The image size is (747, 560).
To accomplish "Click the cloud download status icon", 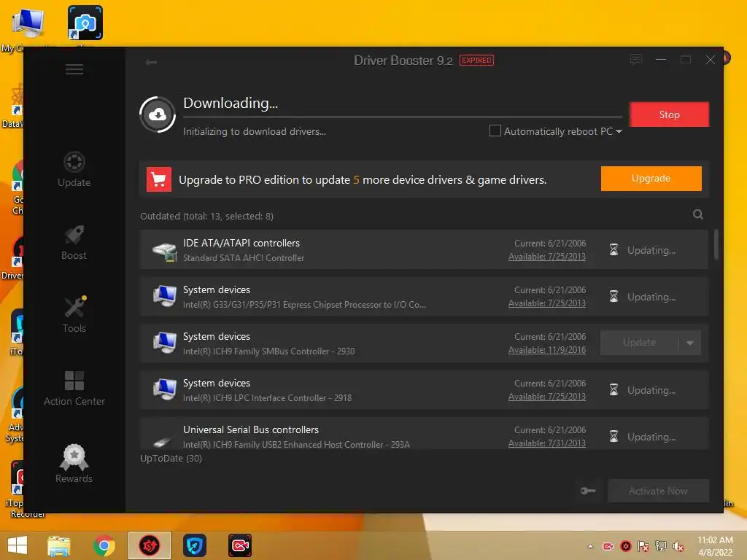I will (158, 114).
